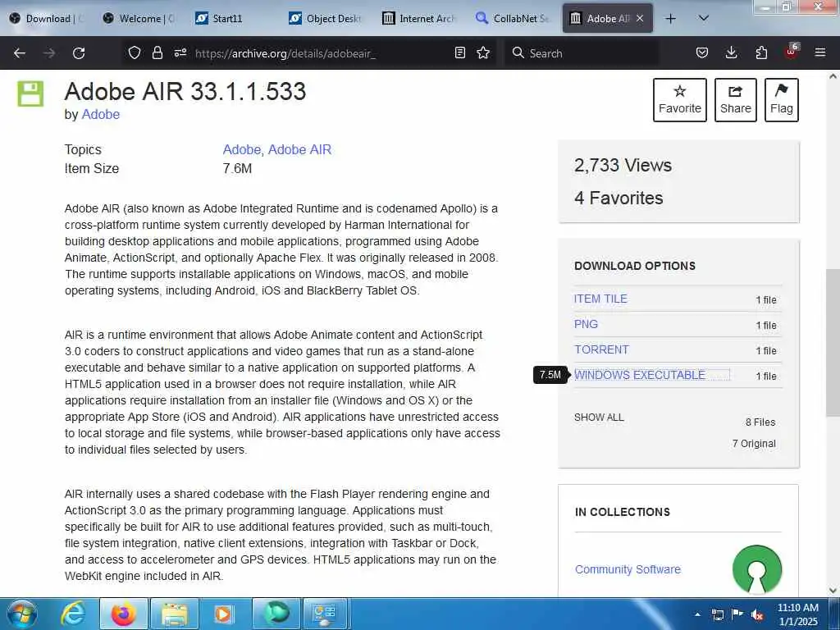Viewport: 840px width, 630px height.
Task: Switch to the Start11 tab
Action: click(232, 18)
